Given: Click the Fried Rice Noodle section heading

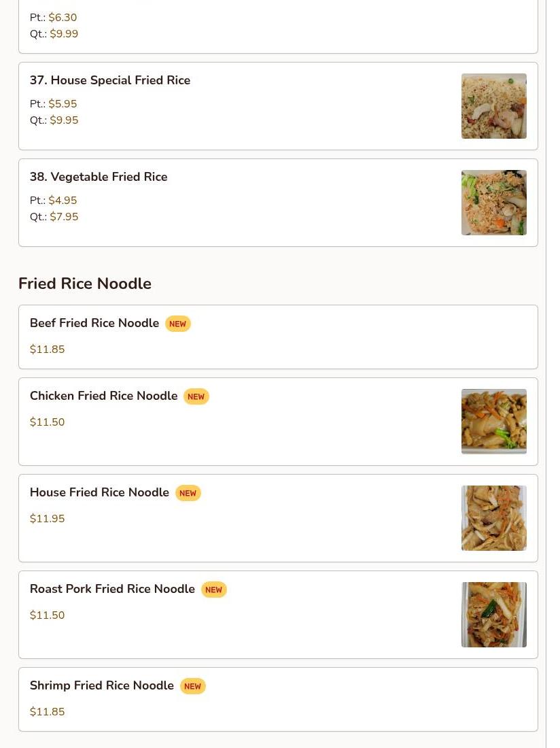Looking at the screenshot, I should click(x=85, y=284).
